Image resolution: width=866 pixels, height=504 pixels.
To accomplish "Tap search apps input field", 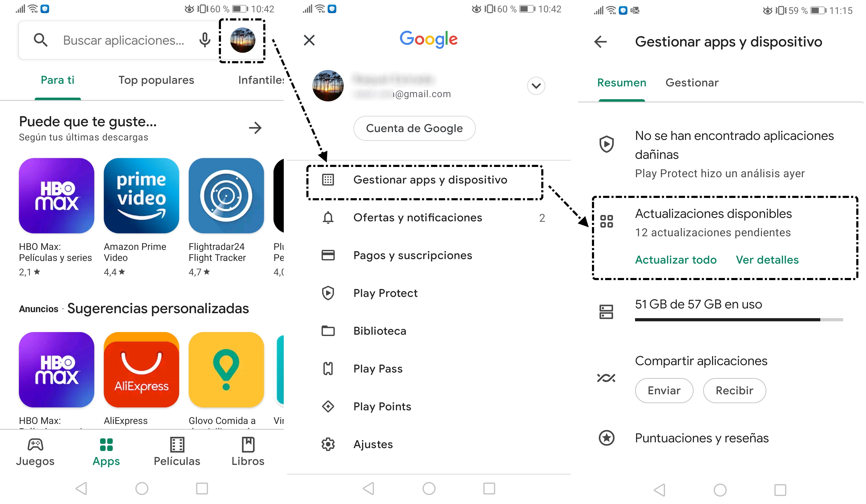I will pos(132,40).
